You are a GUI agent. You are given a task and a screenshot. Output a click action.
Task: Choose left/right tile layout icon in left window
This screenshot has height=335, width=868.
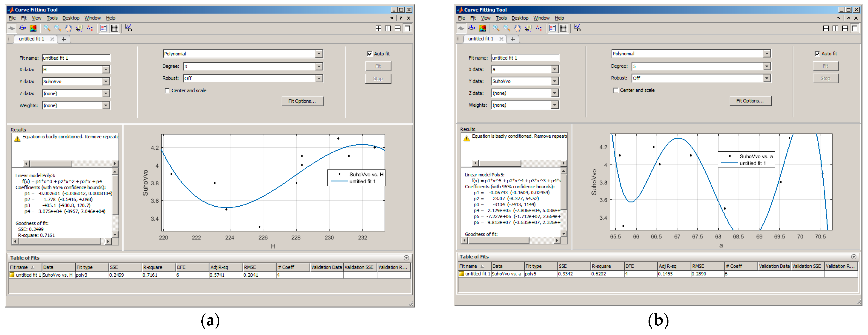388,29
